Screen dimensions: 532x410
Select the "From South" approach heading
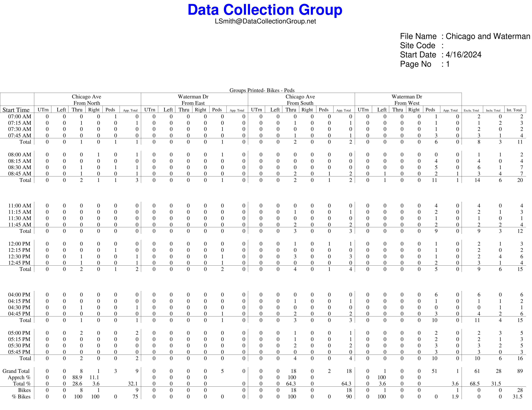(x=300, y=103)
